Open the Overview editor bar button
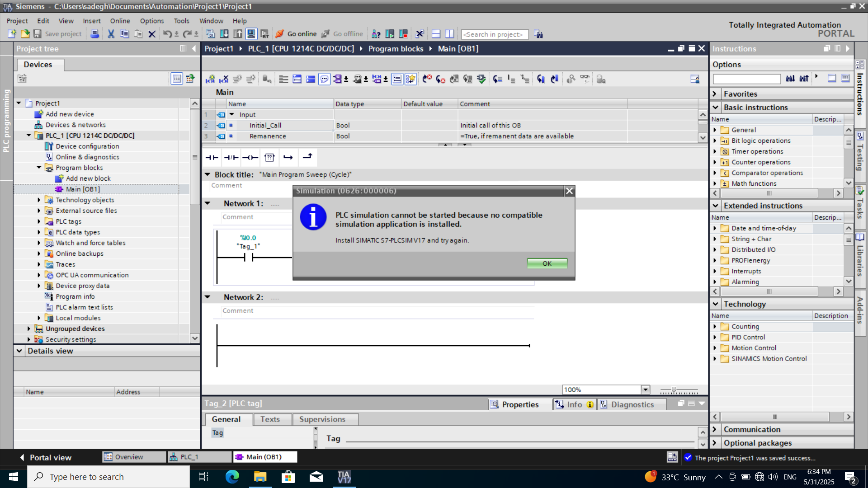Image resolution: width=868 pixels, height=488 pixels. click(x=134, y=457)
